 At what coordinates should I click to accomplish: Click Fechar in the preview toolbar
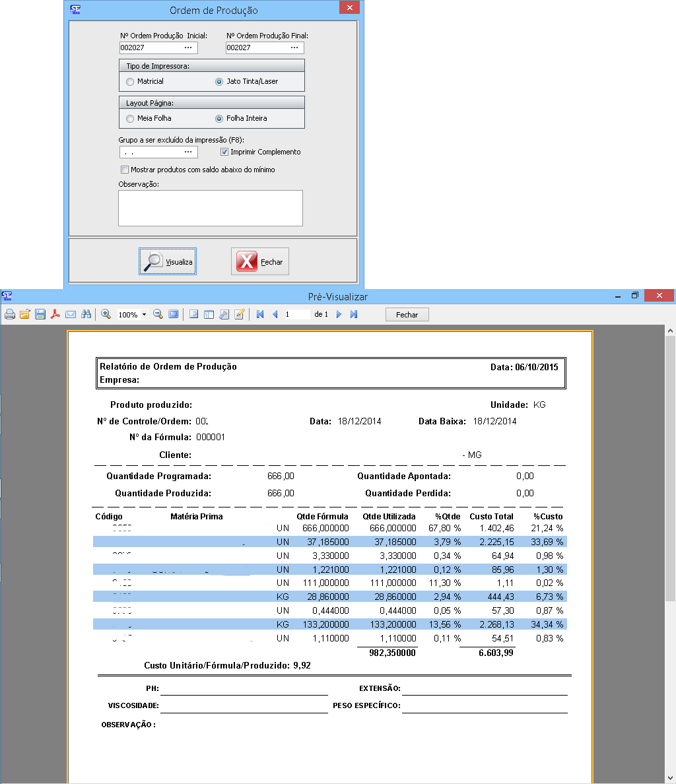click(407, 315)
